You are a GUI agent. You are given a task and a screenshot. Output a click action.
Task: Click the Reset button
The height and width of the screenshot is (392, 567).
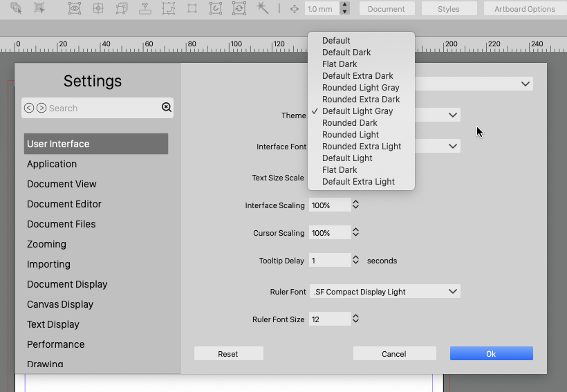coord(228,354)
